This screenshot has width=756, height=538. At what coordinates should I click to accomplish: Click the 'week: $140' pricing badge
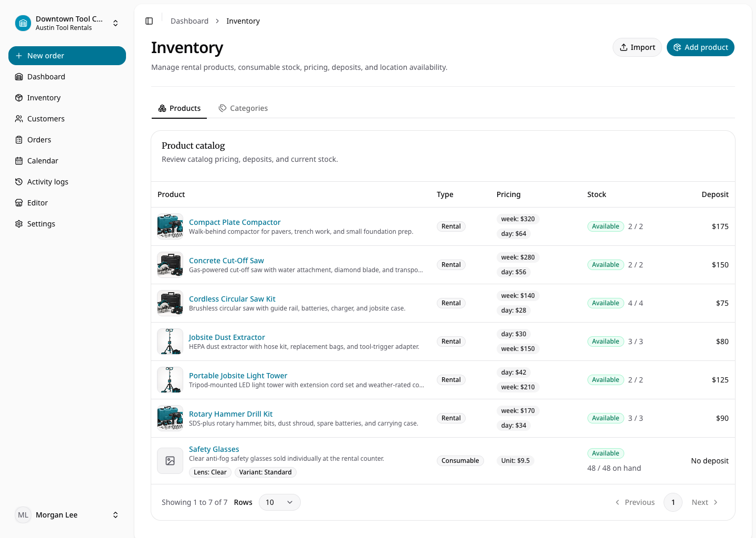tap(518, 296)
